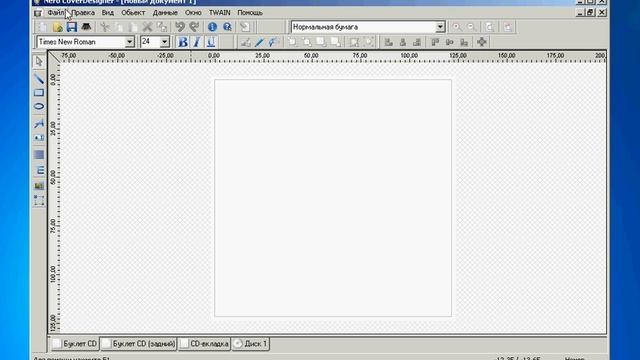Open the blue Info icon
Viewport: 640px width, 360px height.
(x=212, y=27)
